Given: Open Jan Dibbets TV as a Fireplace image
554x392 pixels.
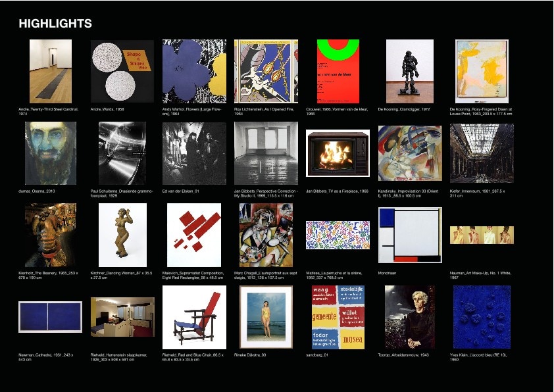Looking at the screenshot, I should tap(338, 153).
